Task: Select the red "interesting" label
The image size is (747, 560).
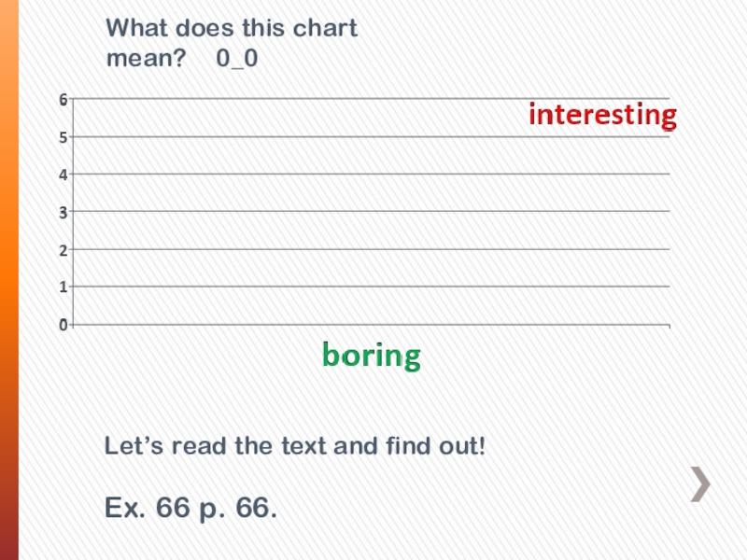Action: 602,116
